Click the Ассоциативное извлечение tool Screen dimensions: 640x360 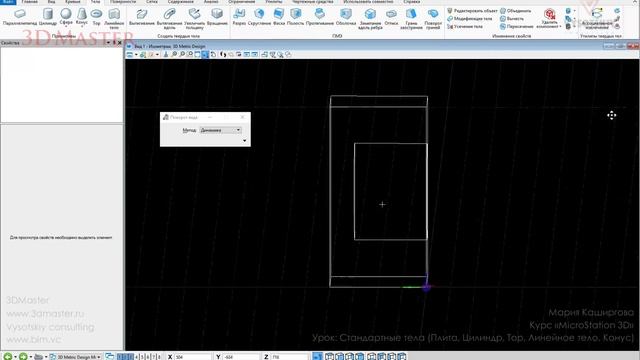tap(597, 18)
